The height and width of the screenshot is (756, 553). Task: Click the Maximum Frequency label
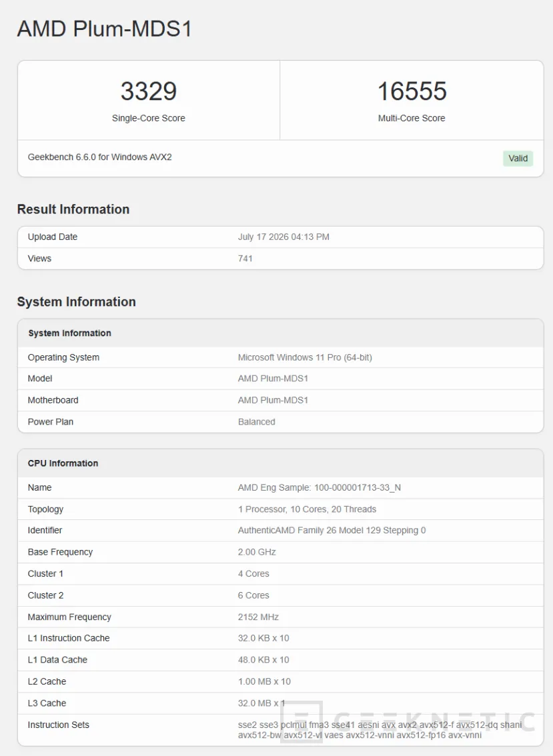pyautogui.click(x=69, y=617)
